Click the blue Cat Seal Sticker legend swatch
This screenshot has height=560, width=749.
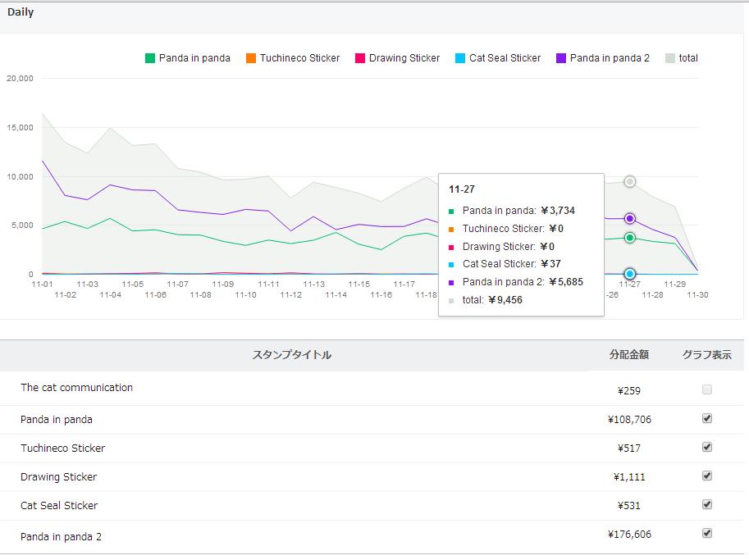point(460,58)
